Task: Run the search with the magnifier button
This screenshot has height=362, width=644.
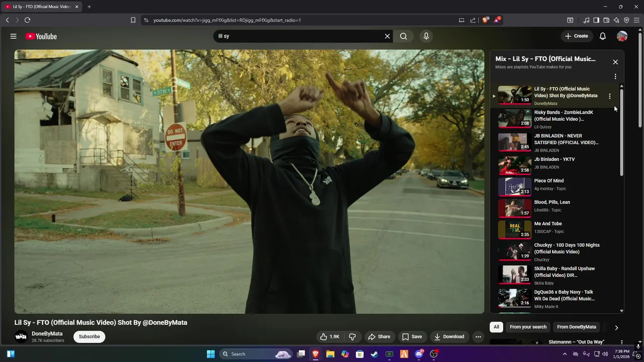Action: tap(404, 36)
